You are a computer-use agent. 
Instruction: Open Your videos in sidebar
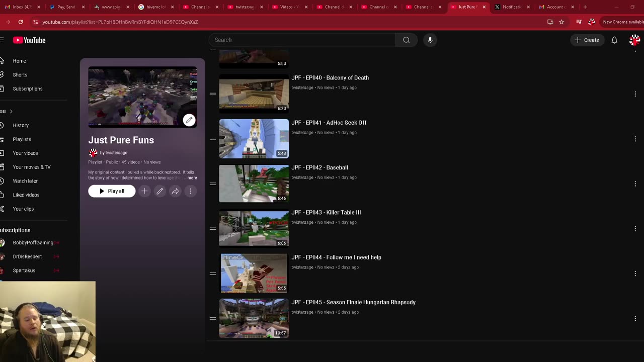25,153
